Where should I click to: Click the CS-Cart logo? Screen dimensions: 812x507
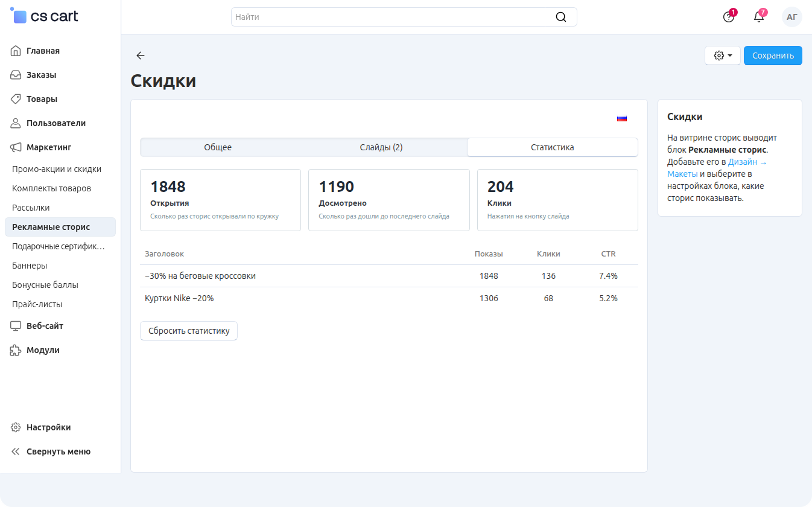tap(45, 16)
